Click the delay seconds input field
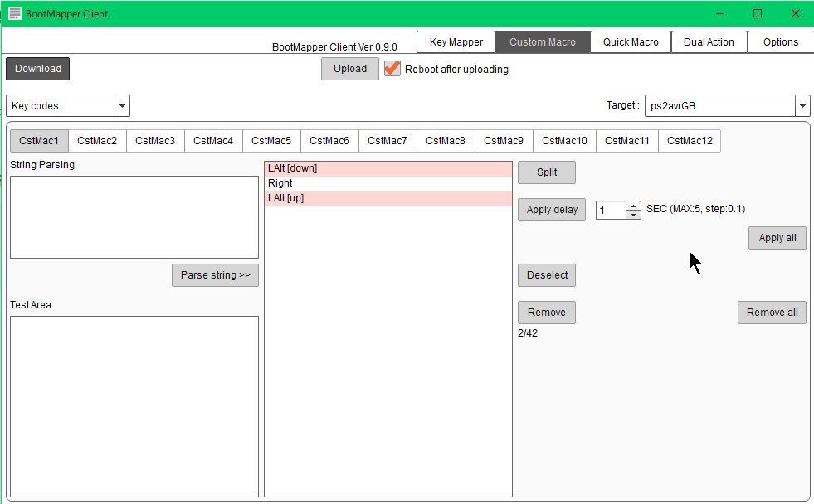Screen dimensions: 814x504 coord(611,211)
